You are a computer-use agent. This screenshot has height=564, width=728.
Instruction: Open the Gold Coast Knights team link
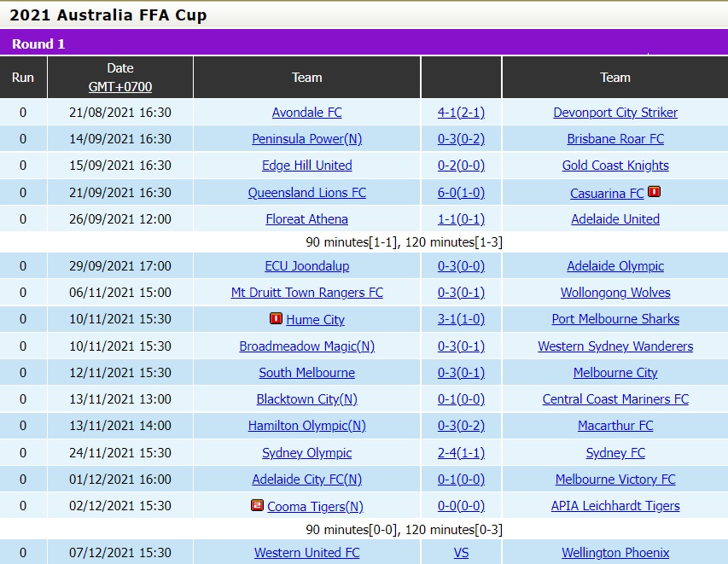pos(614,165)
